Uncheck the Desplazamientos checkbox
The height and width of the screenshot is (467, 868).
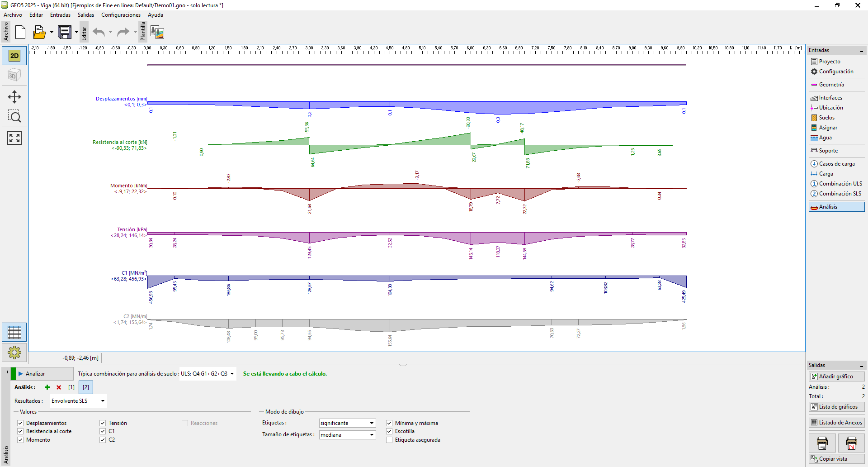[x=21, y=423]
